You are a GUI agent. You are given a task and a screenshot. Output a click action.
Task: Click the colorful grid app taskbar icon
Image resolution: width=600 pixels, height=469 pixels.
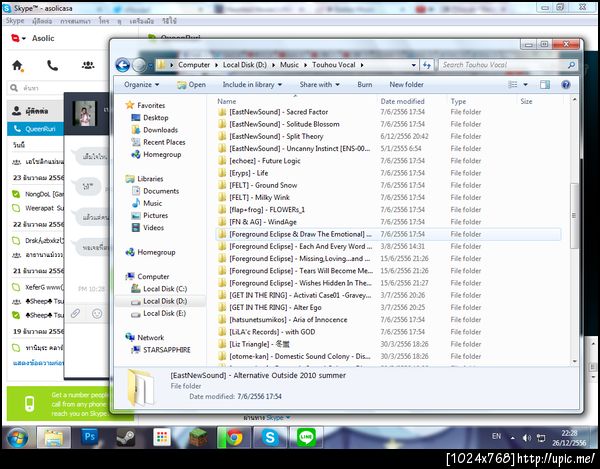point(162,437)
